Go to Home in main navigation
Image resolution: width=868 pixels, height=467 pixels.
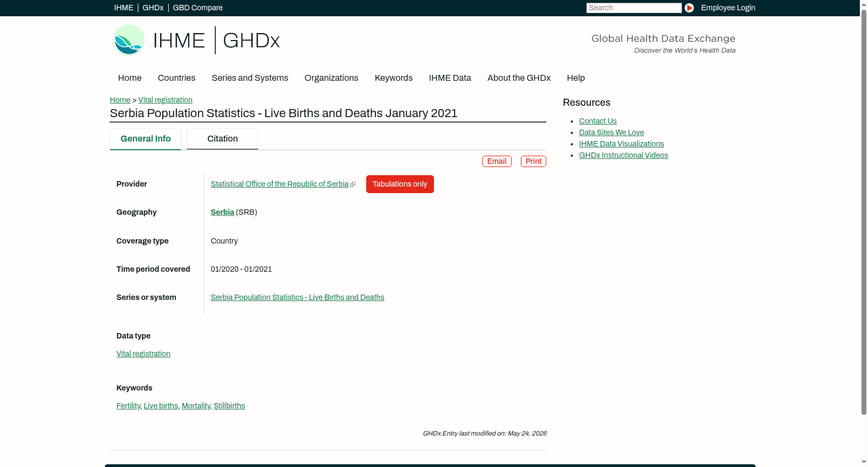pos(130,78)
